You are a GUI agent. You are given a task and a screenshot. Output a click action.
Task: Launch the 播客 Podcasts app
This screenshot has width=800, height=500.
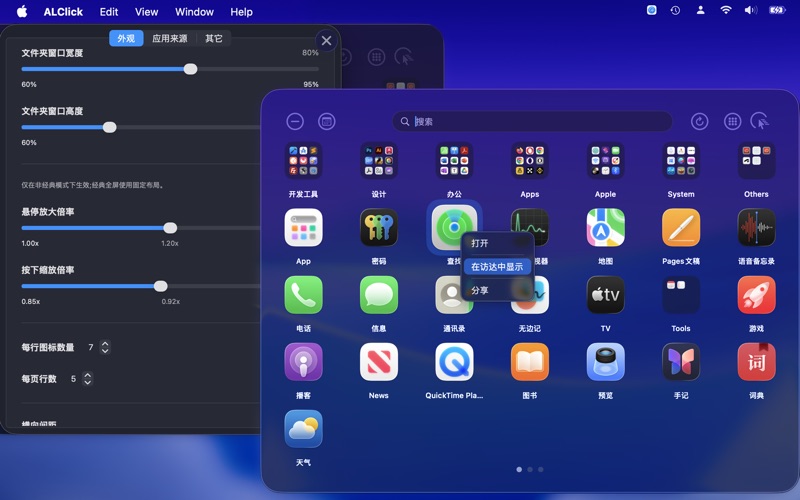tap(303, 362)
